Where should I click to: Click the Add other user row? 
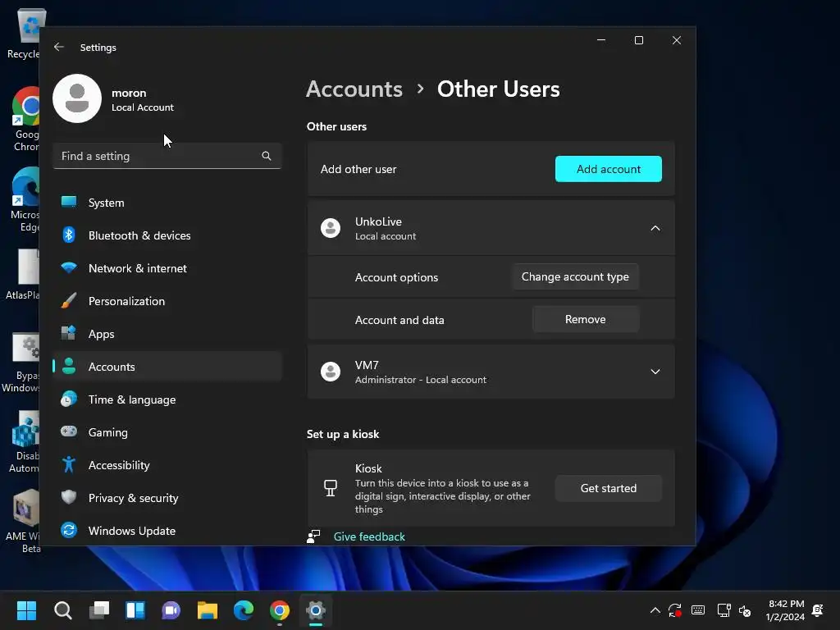[x=491, y=169]
